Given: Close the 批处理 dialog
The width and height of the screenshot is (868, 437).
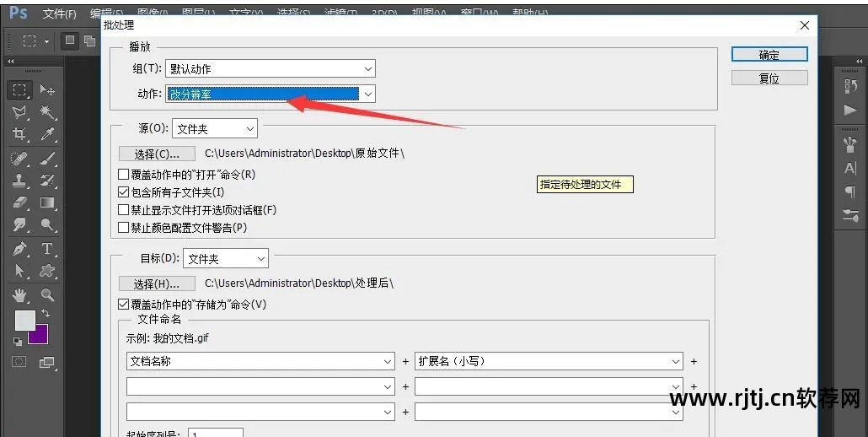Looking at the screenshot, I should [x=805, y=25].
